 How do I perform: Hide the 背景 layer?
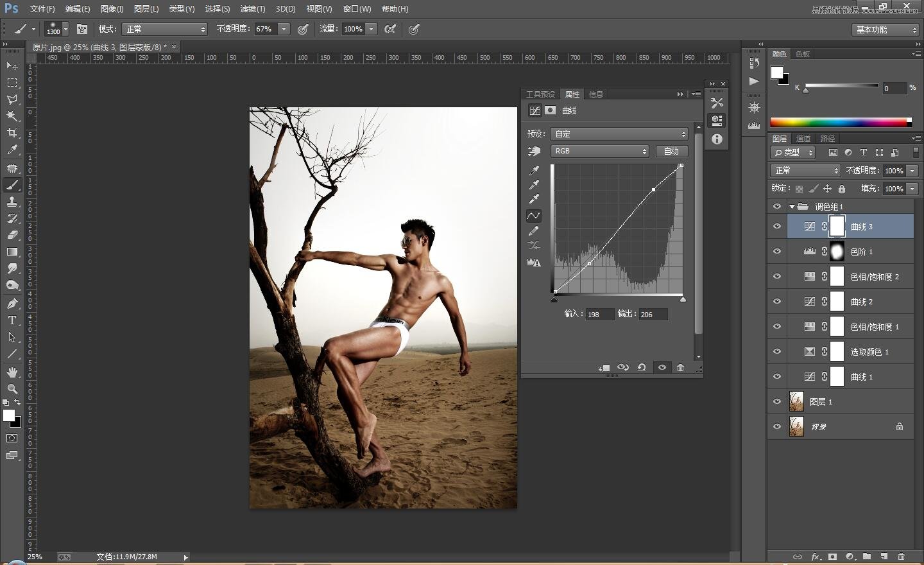777,427
